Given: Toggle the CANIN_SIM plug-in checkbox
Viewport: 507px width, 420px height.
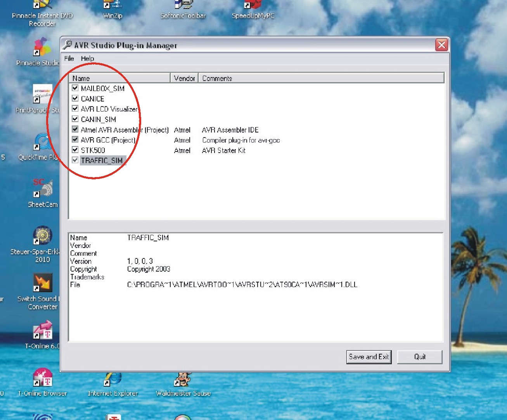Looking at the screenshot, I should coord(75,119).
